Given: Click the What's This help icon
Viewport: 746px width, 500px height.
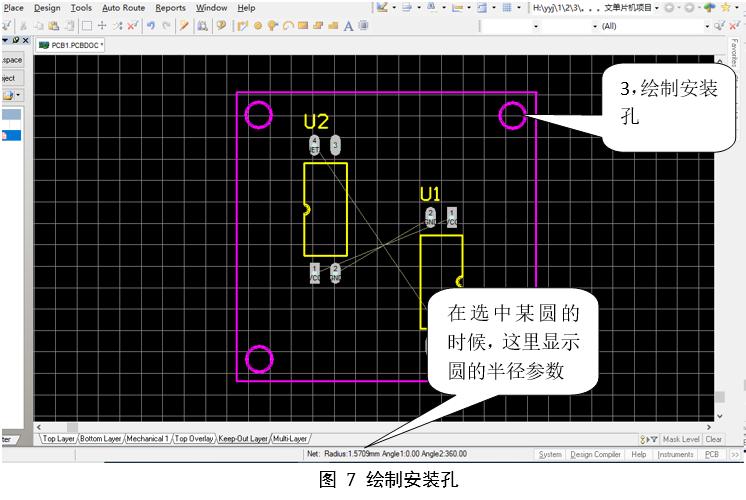Looking at the screenshot, I should 221,26.
